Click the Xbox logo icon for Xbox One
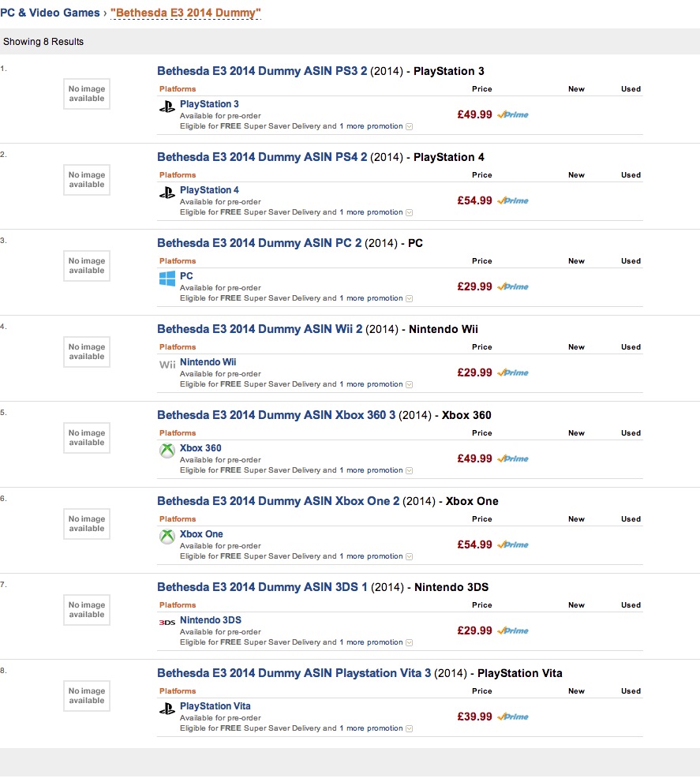The width and height of the screenshot is (700, 782). 167,536
